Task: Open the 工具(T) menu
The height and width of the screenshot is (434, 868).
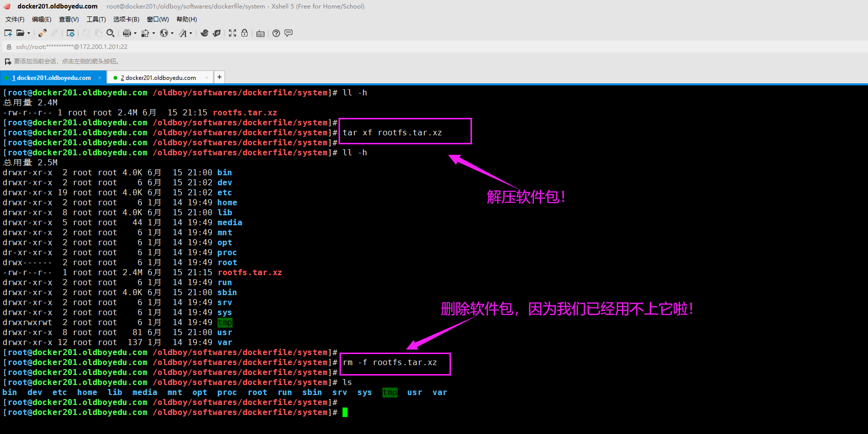Action: point(96,19)
